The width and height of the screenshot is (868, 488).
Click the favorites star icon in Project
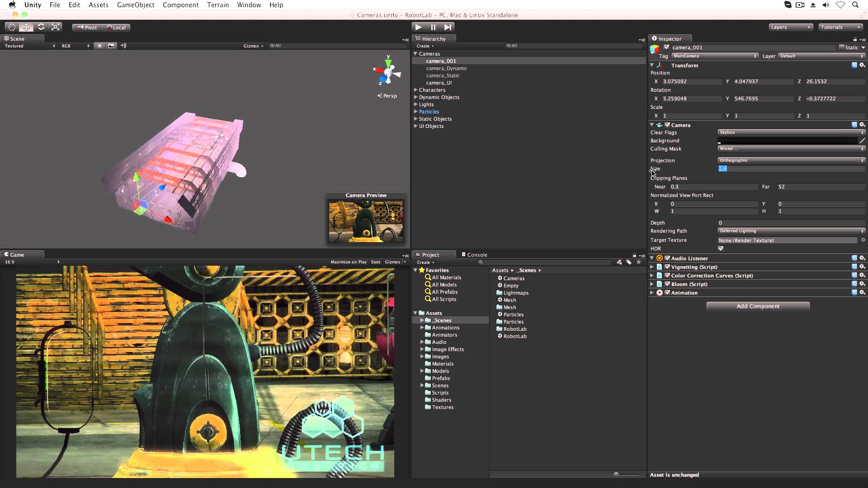(x=638, y=262)
